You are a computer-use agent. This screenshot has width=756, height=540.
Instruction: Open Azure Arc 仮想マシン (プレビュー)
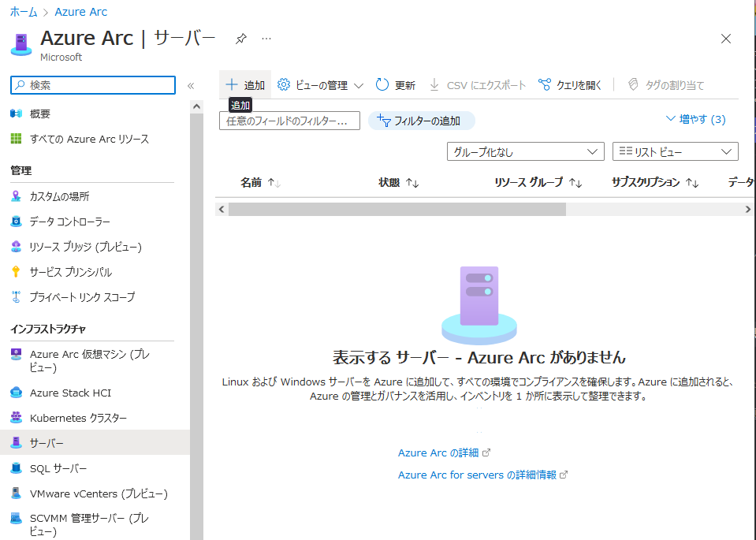(91, 360)
